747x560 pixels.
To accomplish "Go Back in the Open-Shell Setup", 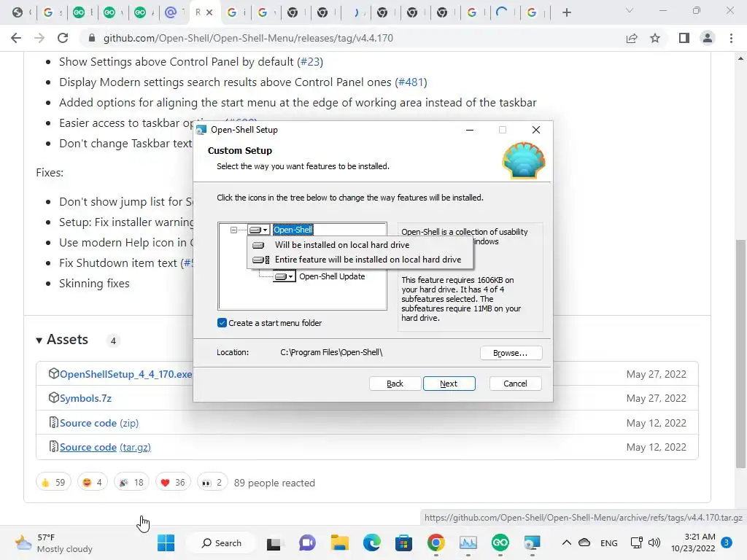I will coord(395,384).
